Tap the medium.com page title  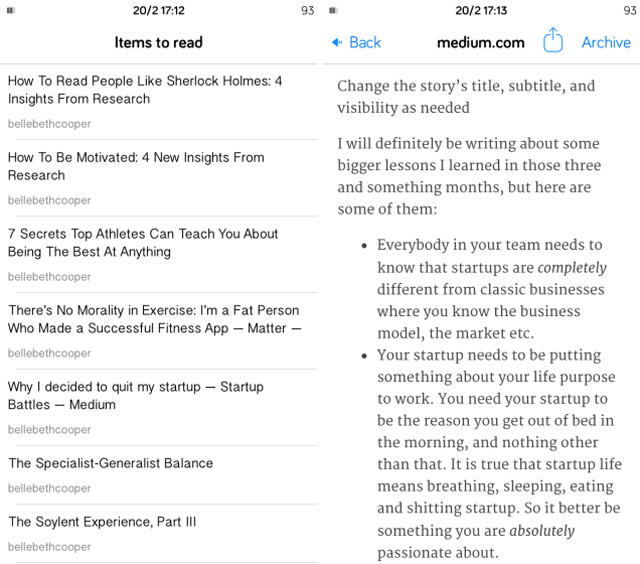480,42
